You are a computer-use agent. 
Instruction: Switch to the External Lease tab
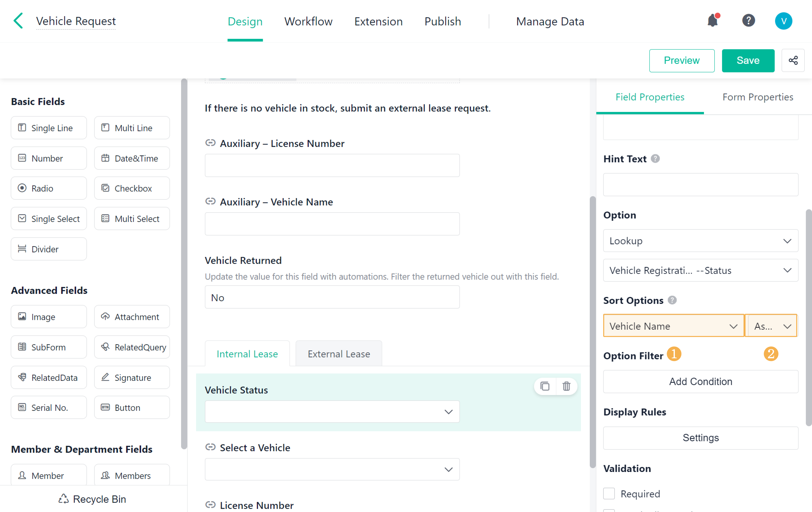click(339, 354)
